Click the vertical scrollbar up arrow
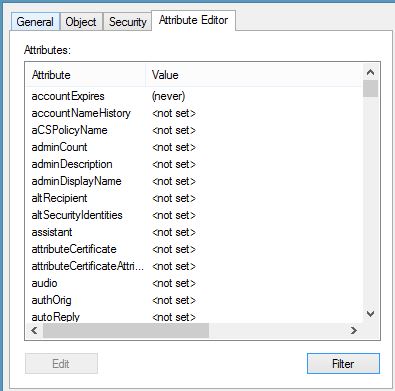 (370, 72)
